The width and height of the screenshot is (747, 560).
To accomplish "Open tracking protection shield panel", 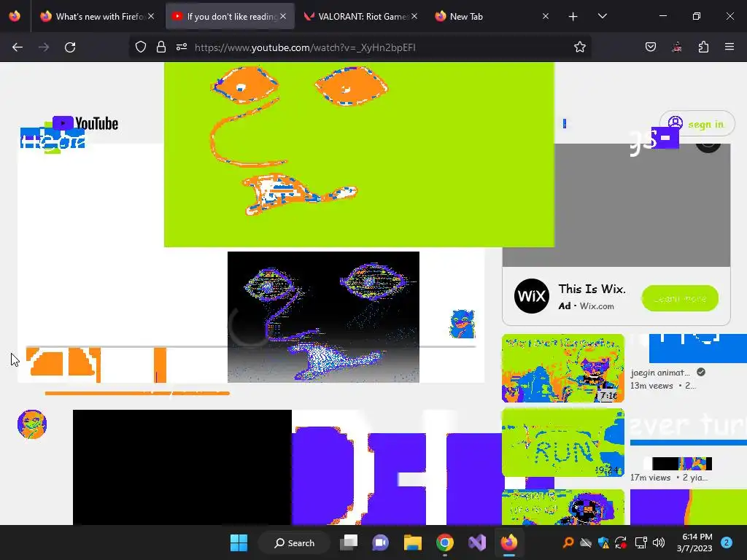I will point(141,47).
